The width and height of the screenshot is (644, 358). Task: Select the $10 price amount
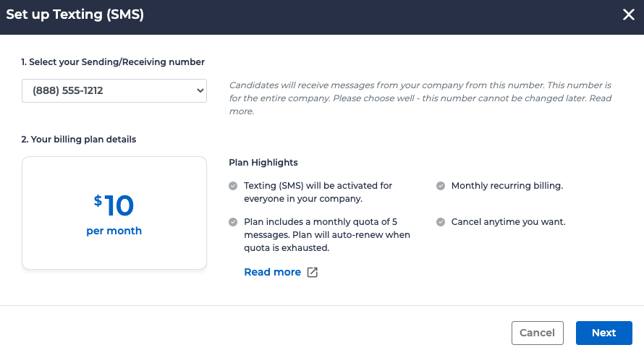(114, 205)
